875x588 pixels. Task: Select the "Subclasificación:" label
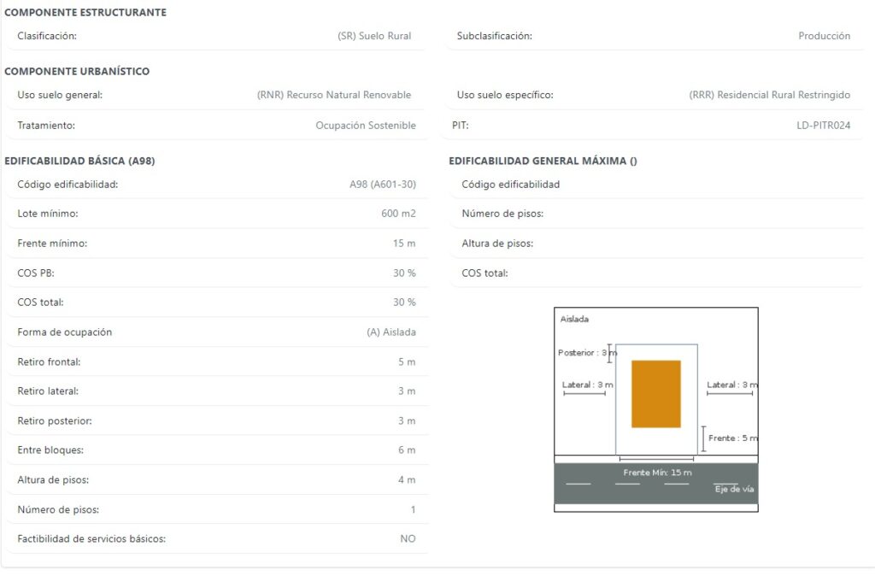[x=495, y=36]
